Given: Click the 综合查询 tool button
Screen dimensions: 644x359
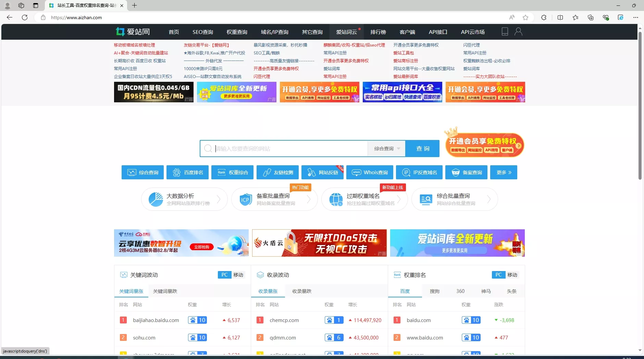Looking at the screenshot, I should (x=143, y=172).
